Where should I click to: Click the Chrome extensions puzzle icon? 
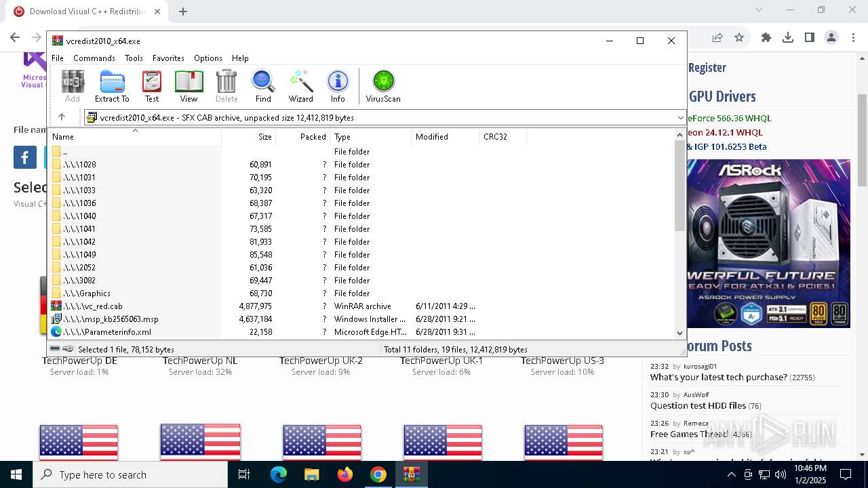click(x=766, y=37)
